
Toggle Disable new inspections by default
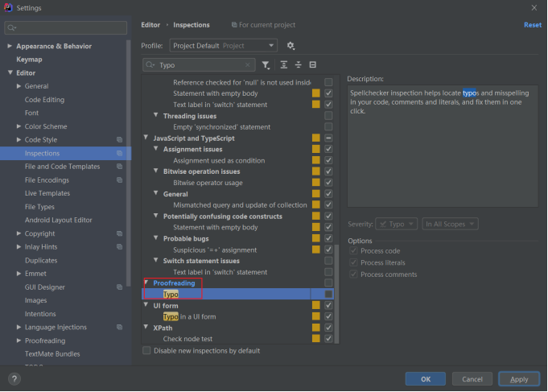[x=146, y=350]
